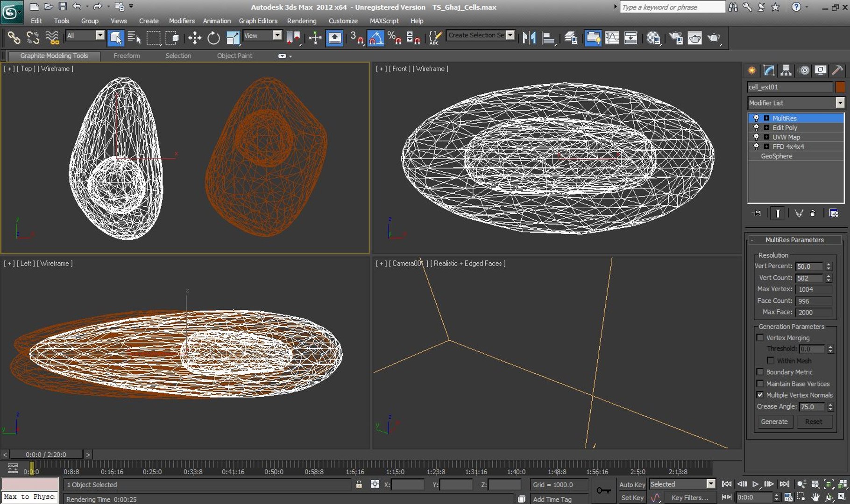Toggle the Angle Snap button
The height and width of the screenshot is (504, 850).
point(375,38)
